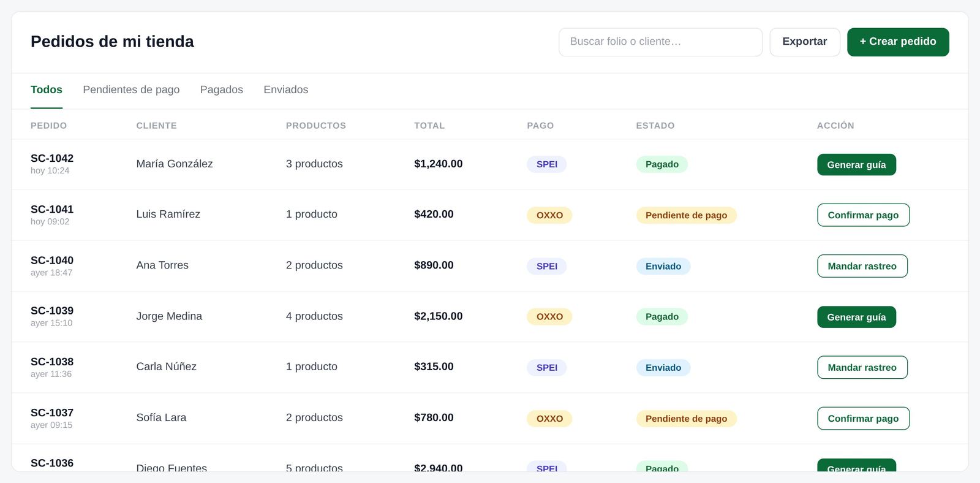Click the $2,150.00 total
980x483 pixels.
point(438,316)
